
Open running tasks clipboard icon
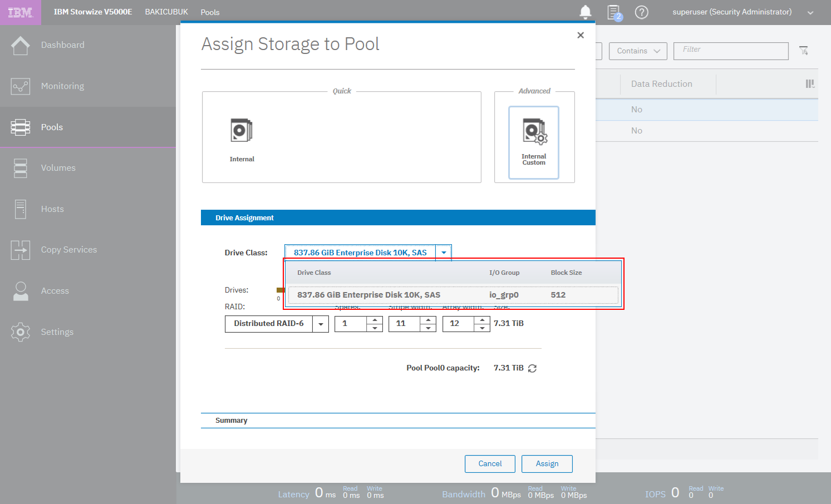click(x=614, y=12)
